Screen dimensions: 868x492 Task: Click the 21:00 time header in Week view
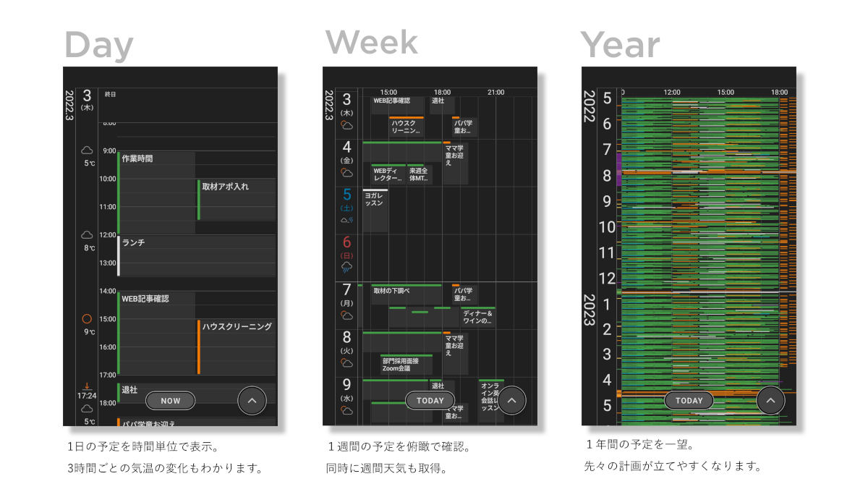click(495, 93)
